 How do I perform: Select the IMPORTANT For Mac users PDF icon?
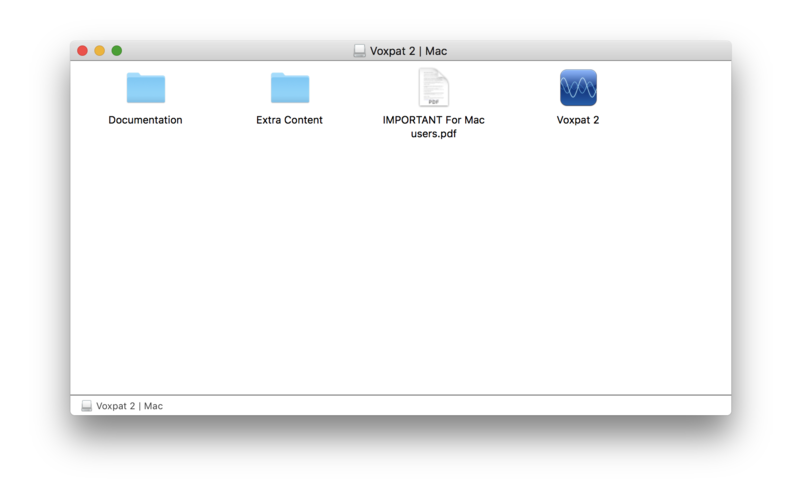click(x=434, y=87)
